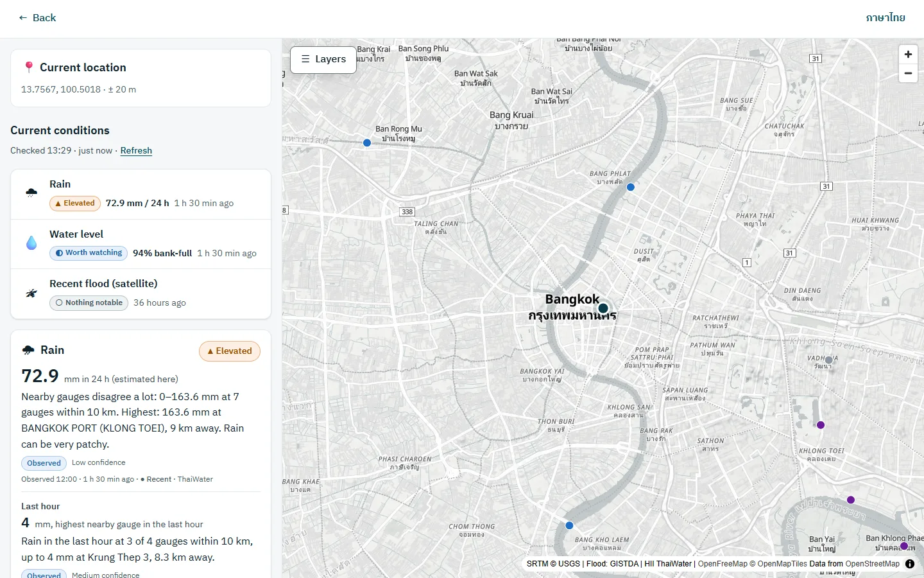
Task: Click the water drop icon for Water level
Action: [31, 243]
